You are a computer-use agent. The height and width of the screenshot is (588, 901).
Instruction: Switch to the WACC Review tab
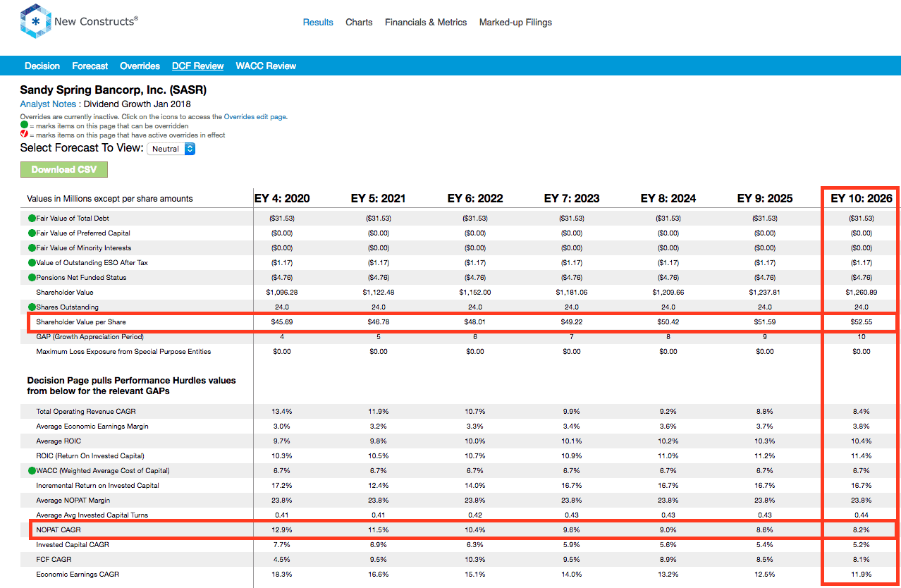[266, 66]
